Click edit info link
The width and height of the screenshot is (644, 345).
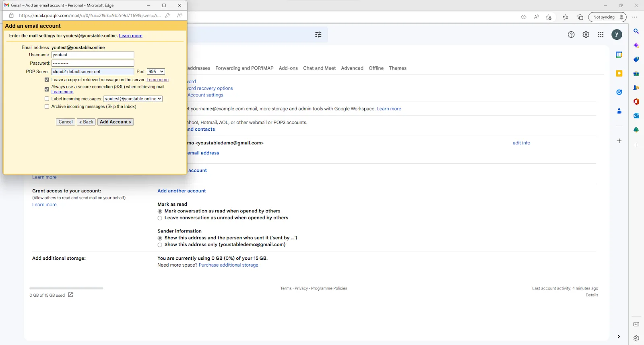click(x=521, y=143)
